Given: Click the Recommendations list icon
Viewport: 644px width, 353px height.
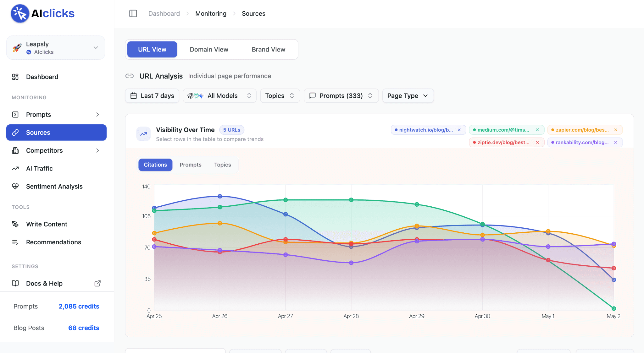Looking at the screenshot, I should (15, 242).
